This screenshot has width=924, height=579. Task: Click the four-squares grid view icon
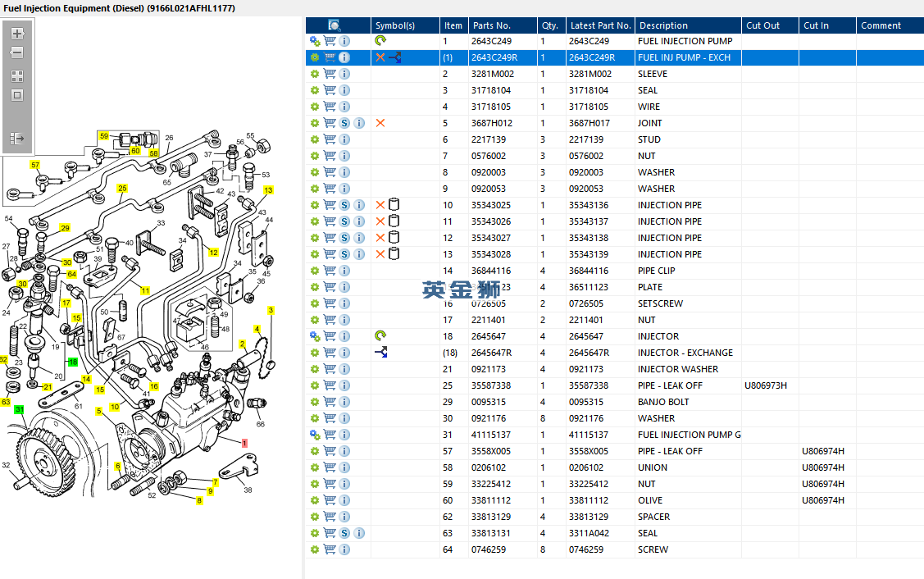[16, 75]
